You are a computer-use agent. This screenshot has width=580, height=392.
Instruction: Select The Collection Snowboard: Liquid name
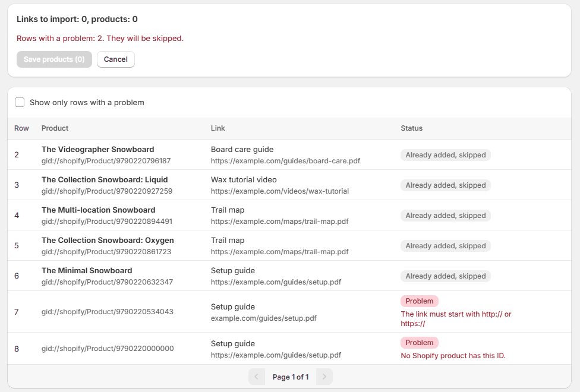click(x=105, y=180)
